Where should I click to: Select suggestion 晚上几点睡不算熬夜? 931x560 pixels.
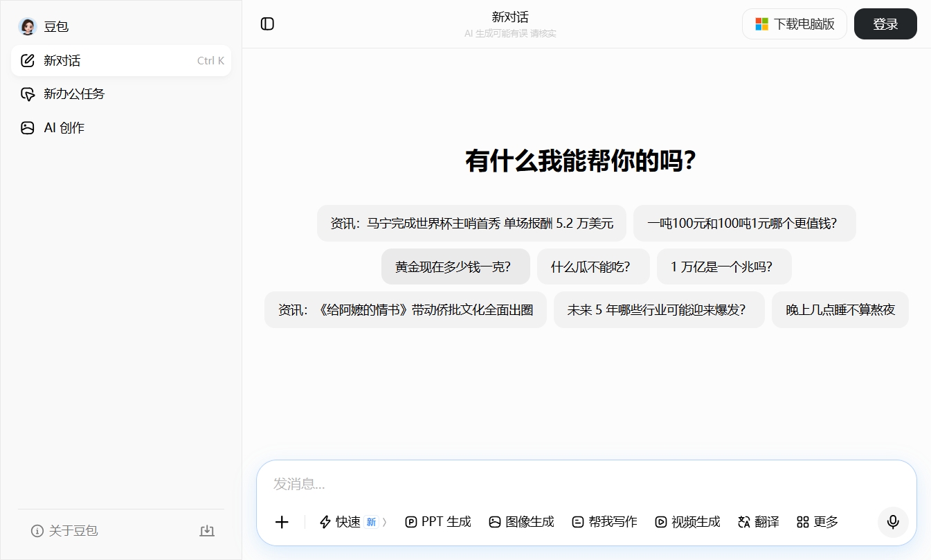840,309
